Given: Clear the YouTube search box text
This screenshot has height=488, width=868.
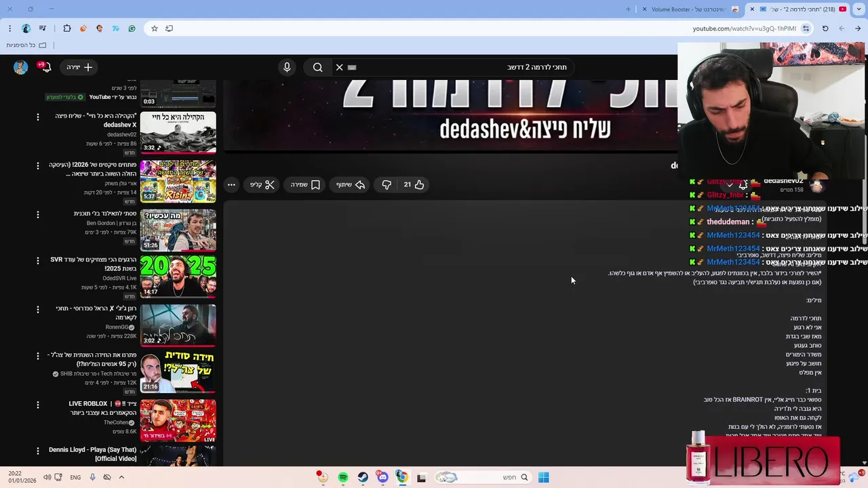Looking at the screenshot, I should [340, 67].
